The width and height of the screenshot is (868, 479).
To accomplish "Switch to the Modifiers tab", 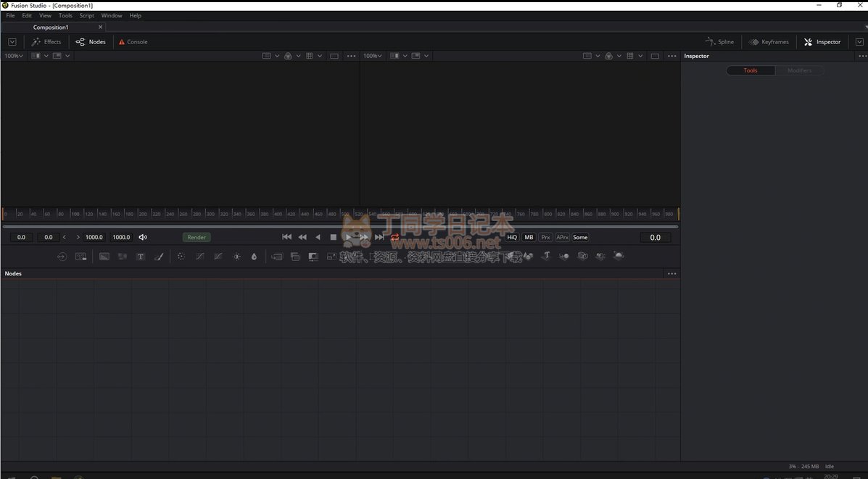I will tap(799, 70).
